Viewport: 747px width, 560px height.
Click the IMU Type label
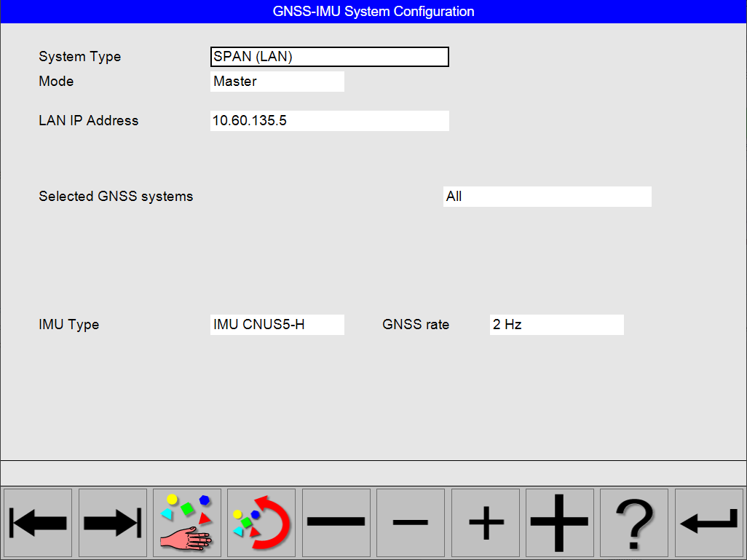pos(69,324)
